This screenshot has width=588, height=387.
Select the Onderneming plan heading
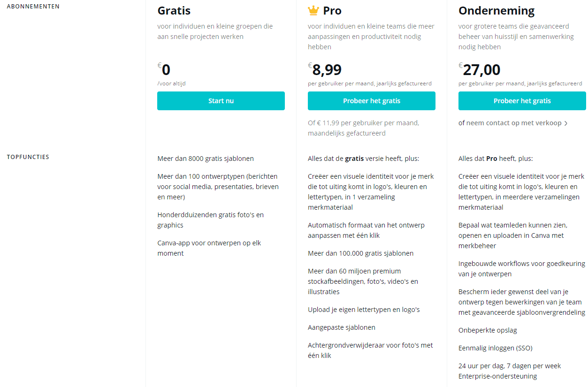496,11
